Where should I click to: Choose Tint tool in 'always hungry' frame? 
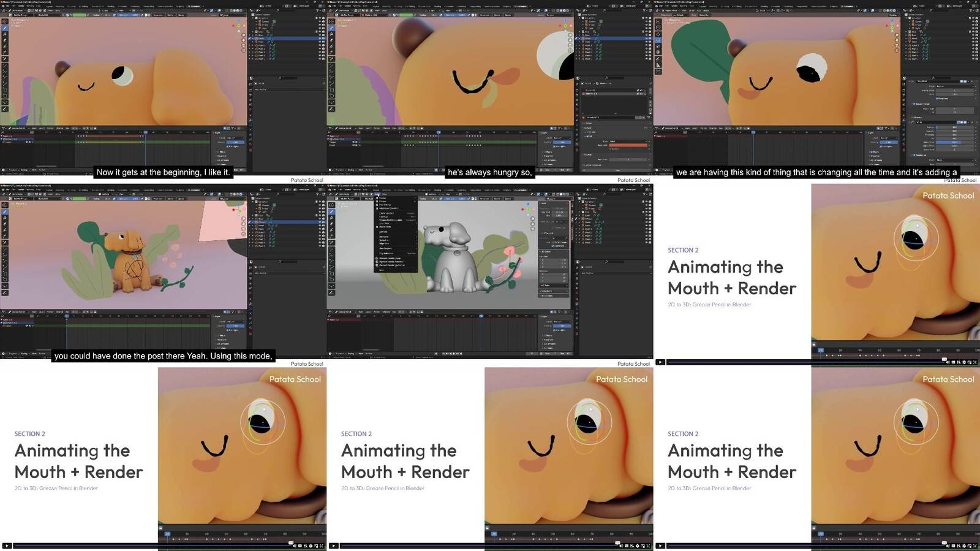coord(331,46)
